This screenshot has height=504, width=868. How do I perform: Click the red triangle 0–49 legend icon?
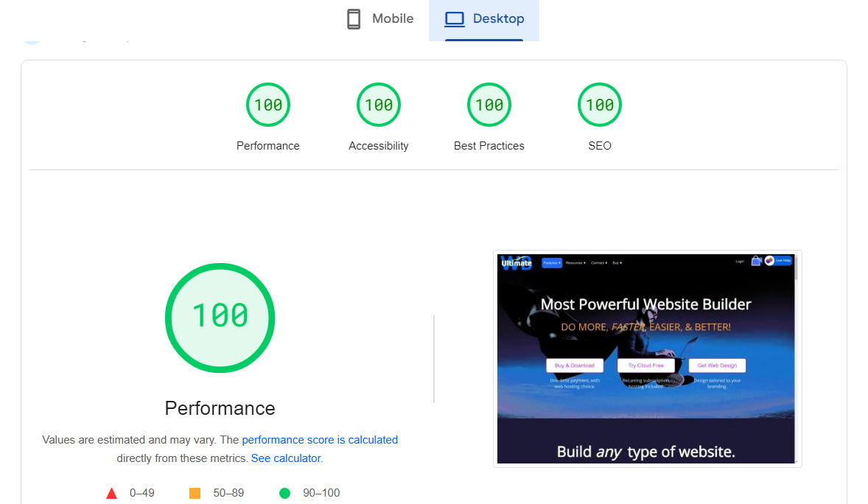112,493
